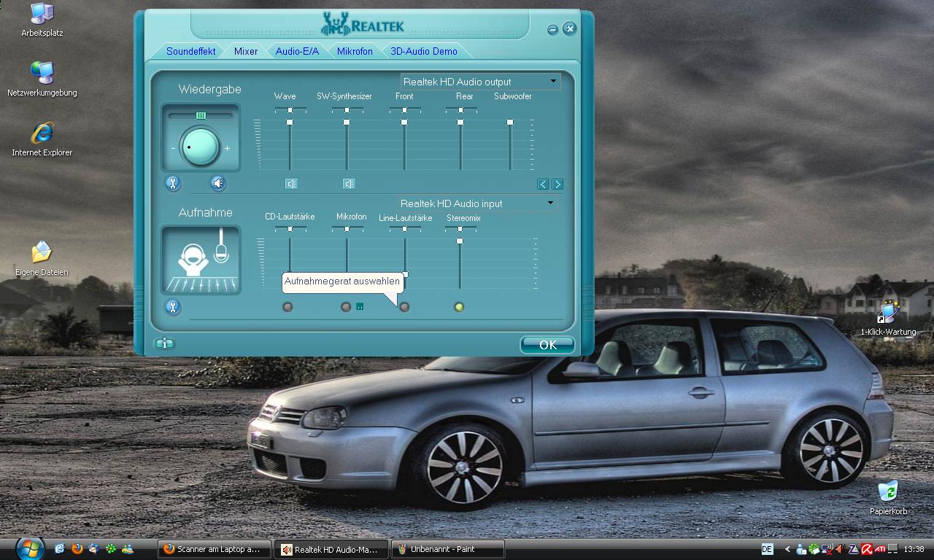This screenshot has height=560, width=934.
Task: Select Stereomix as recording device
Action: (x=459, y=307)
